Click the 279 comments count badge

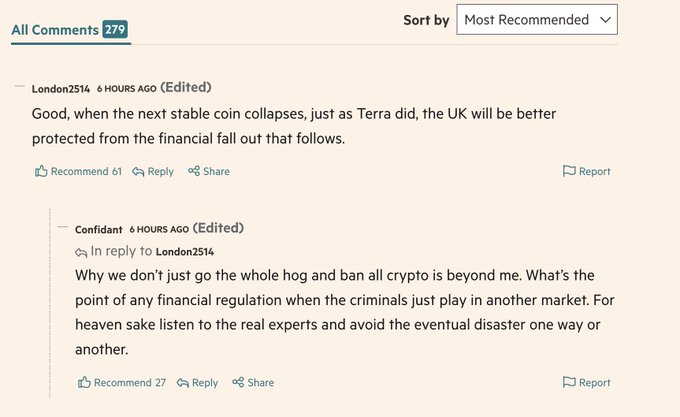point(115,29)
